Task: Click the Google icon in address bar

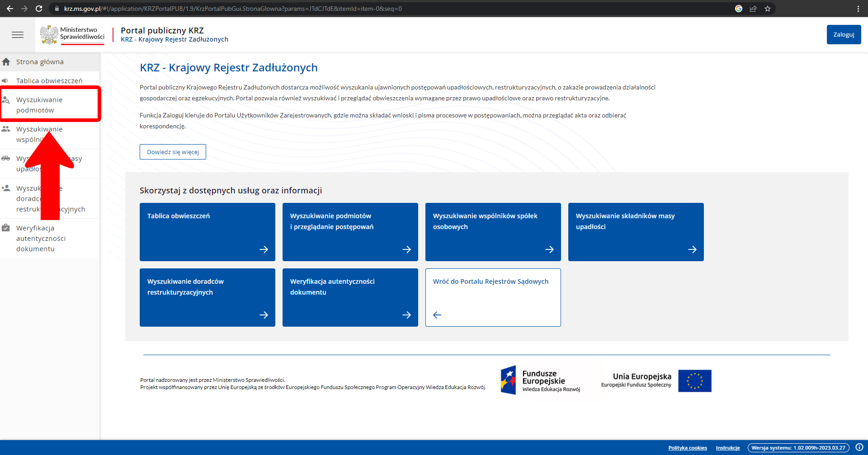Action: click(739, 9)
